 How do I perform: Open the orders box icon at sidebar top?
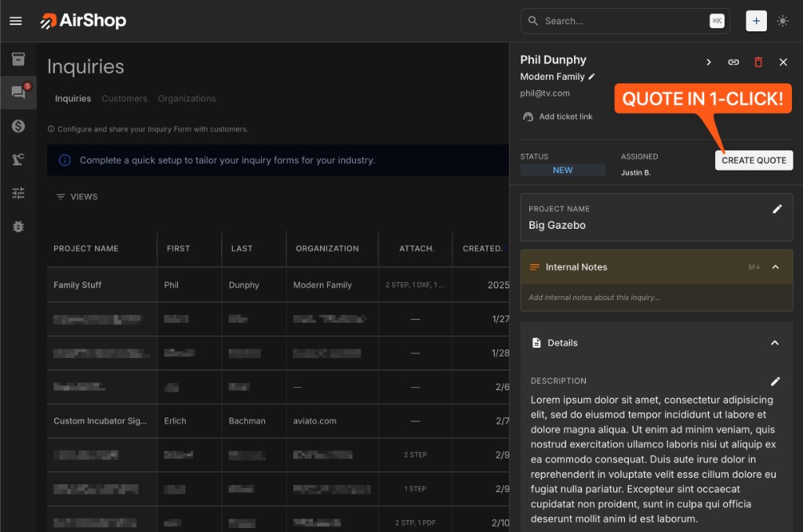(17, 58)
